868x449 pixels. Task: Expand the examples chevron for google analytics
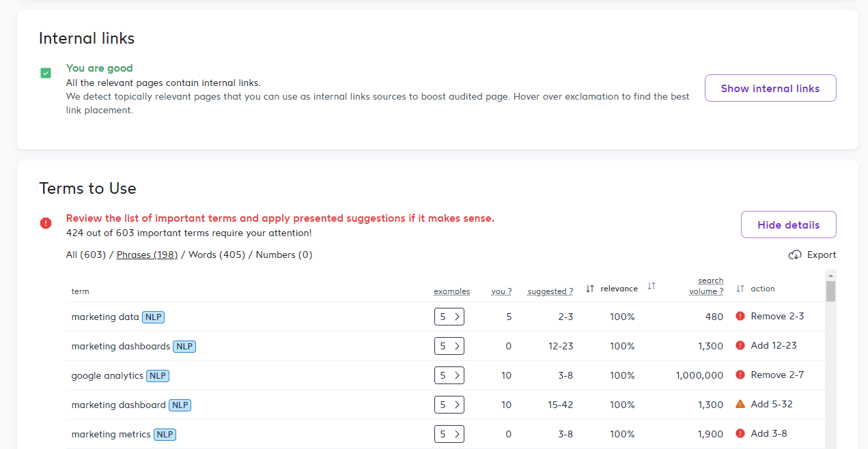click(x=456, y=375)
